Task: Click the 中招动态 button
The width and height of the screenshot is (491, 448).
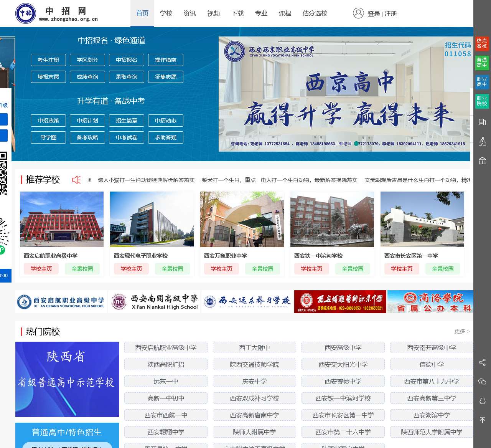Action: pos(166,121)
